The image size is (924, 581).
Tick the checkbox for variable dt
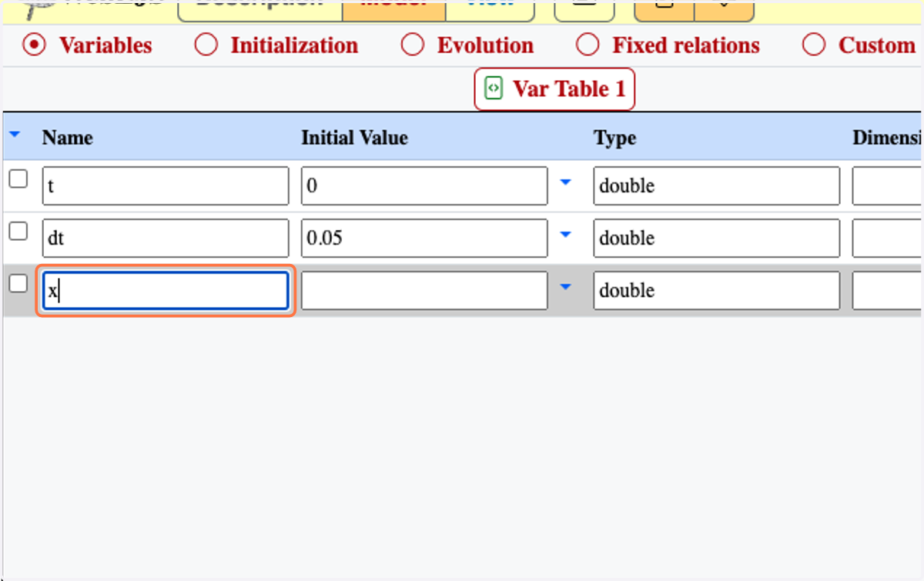[x=18, y=232]
